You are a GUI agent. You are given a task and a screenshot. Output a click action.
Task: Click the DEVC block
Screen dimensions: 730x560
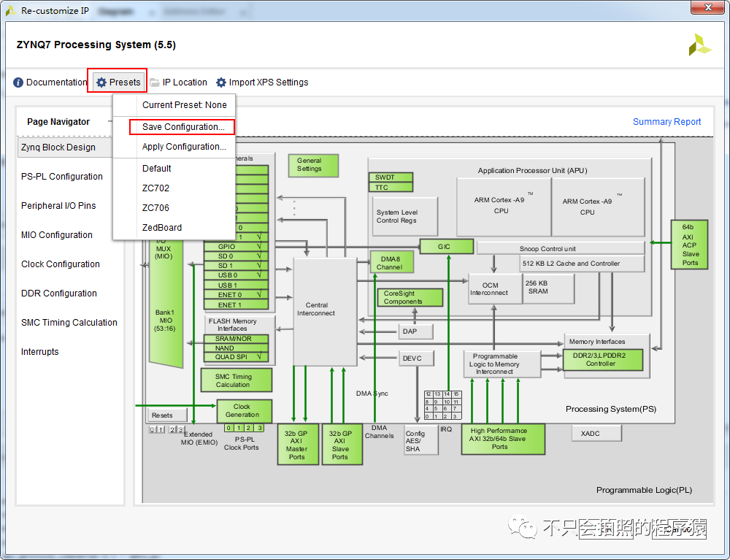pyautogui.click(x=416, y=358)
